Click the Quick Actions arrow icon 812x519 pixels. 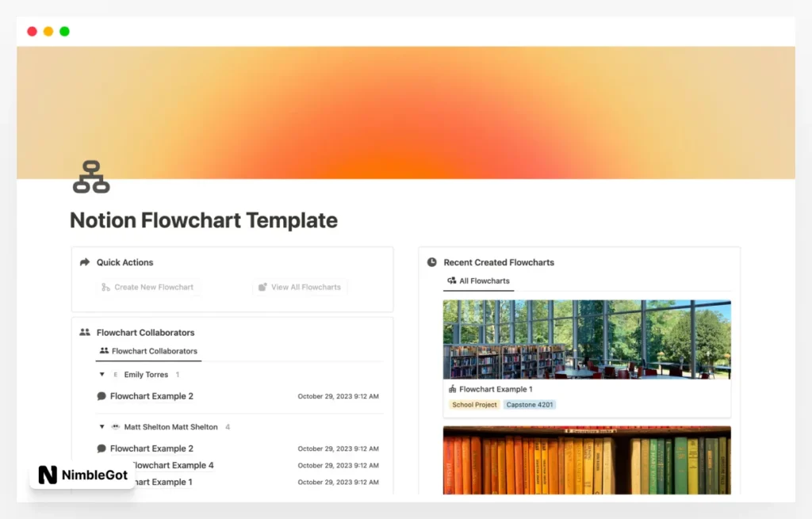[85, 262]
